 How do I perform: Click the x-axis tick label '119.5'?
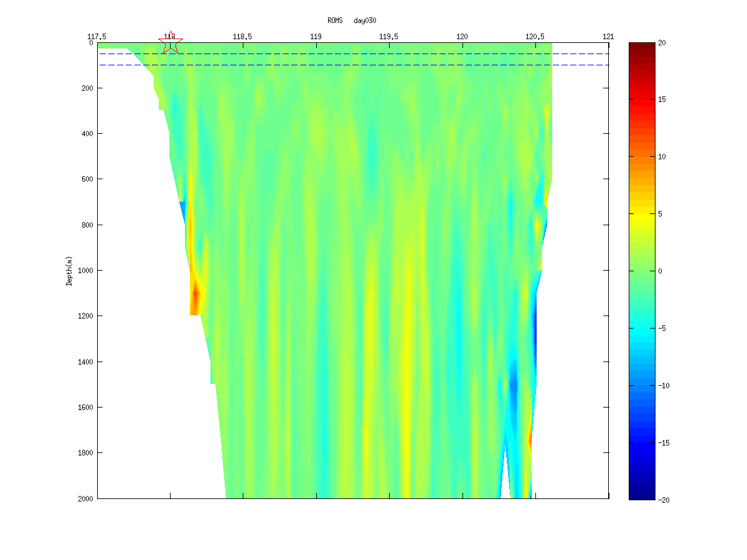389,37
